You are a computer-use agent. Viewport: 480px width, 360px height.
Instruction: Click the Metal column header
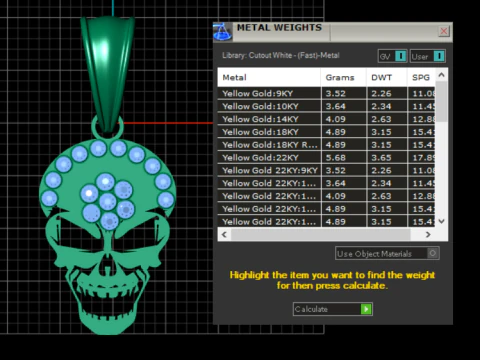(x=269, y=77)
